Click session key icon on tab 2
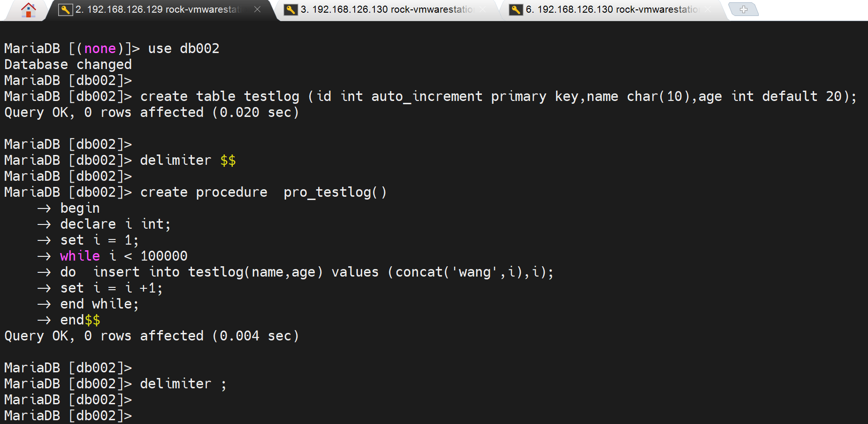The width and height of the screenshot is (868, 424). (x=65, y=9)
